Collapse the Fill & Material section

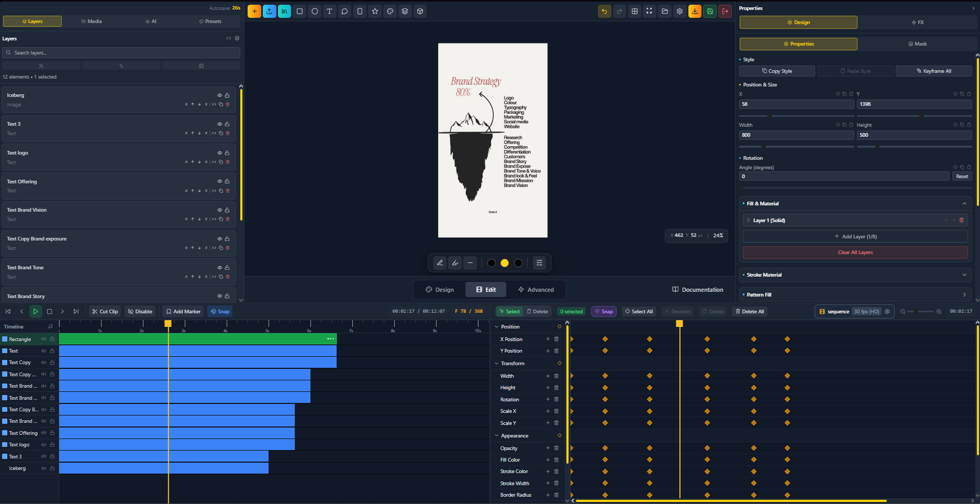[x=965, y=203]
